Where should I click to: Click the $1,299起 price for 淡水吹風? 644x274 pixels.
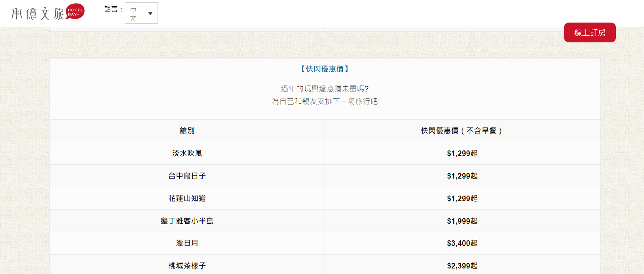462,153
